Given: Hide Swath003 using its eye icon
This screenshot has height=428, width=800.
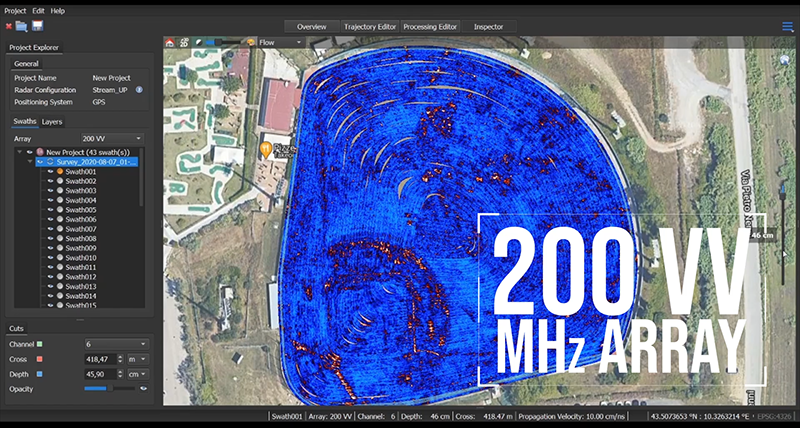Looking at the screenshot, I should 51,191.
